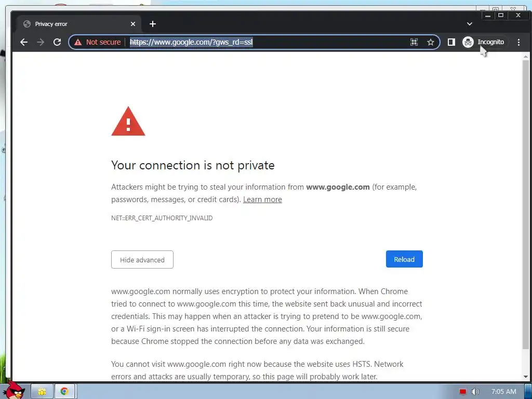Viewport: 532px width, 399px height.
Task: Toggle the side panel icon
Action: click(x=451, y=42)
